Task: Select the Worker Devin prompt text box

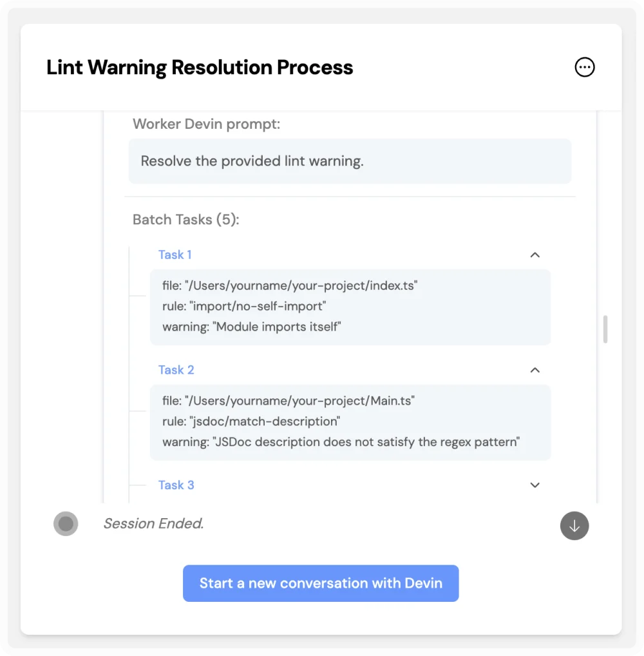Action: point(350,161)
